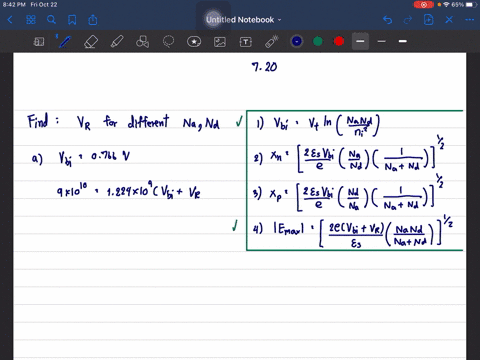
Task: Select the Shapes tool
Action: [142, 42]
